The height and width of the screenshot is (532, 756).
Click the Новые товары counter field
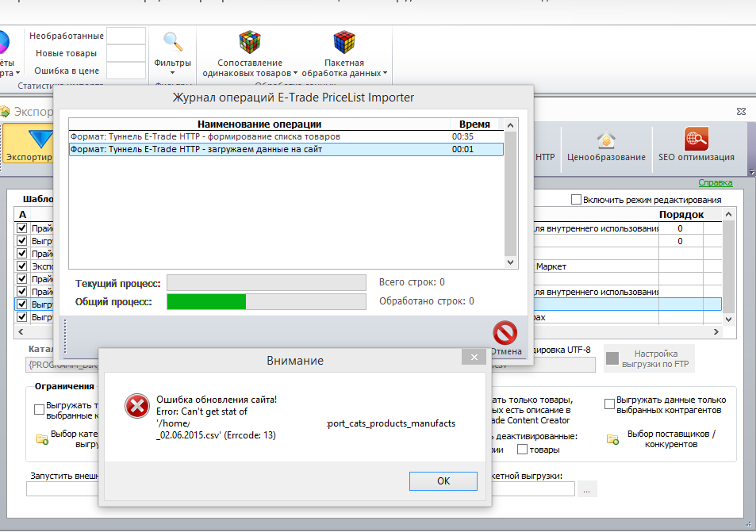[126, 53]
